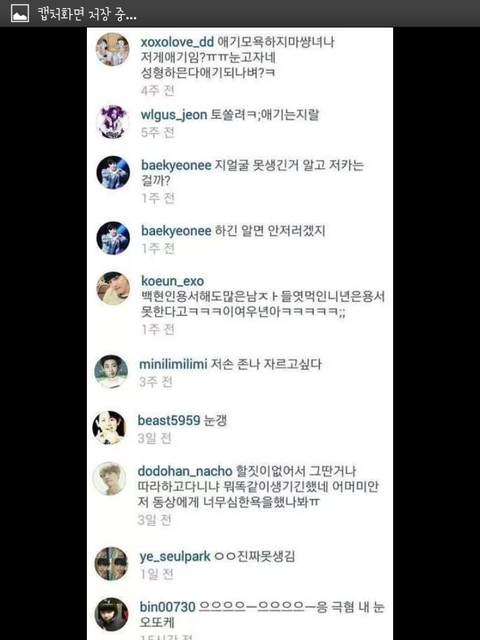This screenshot has height=640, width=480.
Task: Tap ye_seulpark's profile avatar
Action: click(x=111, y=564)
